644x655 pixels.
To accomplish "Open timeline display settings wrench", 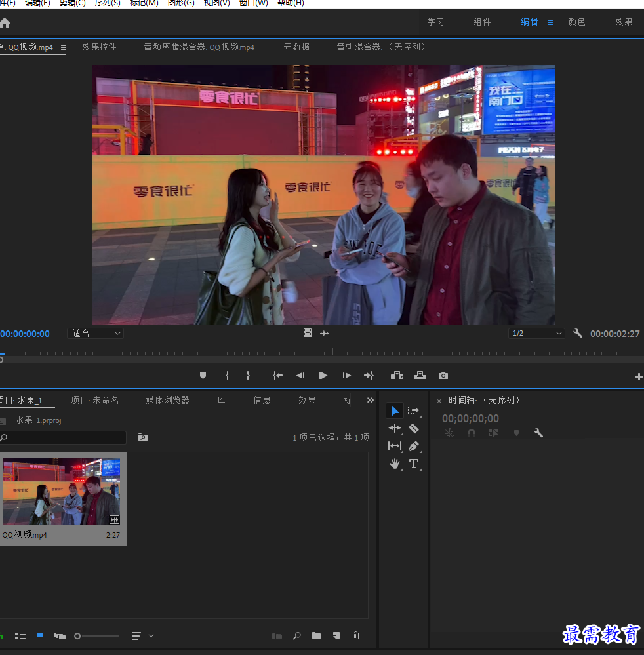I will (x=538, y=433).
